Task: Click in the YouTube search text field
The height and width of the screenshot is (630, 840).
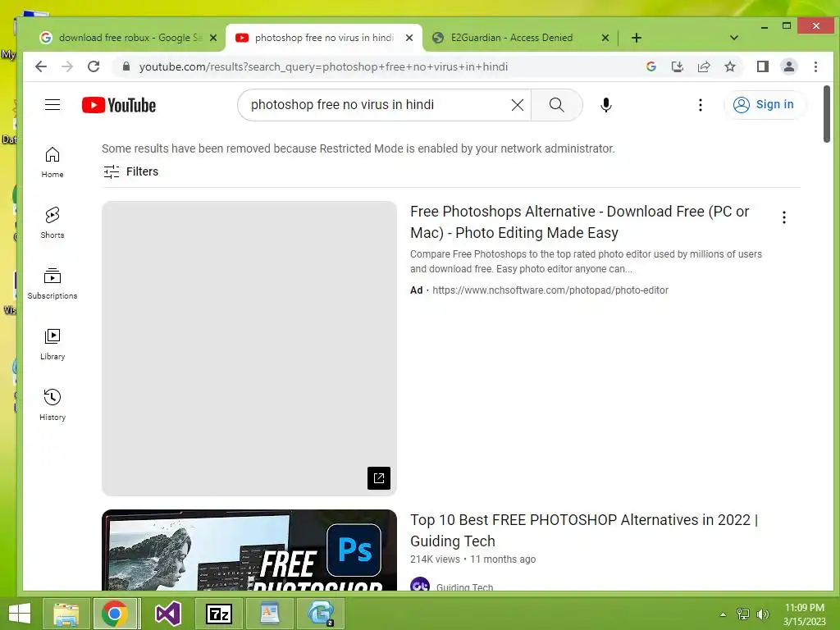Action: click(377, 105)
